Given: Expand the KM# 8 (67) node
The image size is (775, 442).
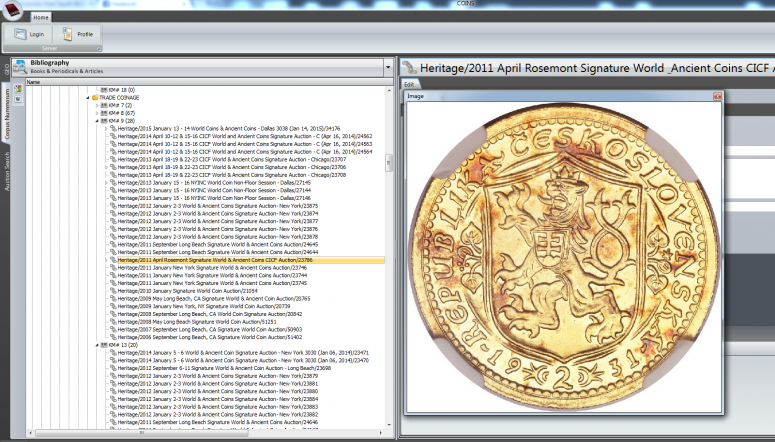Looking at the screenshot, I should click(97, 113).
